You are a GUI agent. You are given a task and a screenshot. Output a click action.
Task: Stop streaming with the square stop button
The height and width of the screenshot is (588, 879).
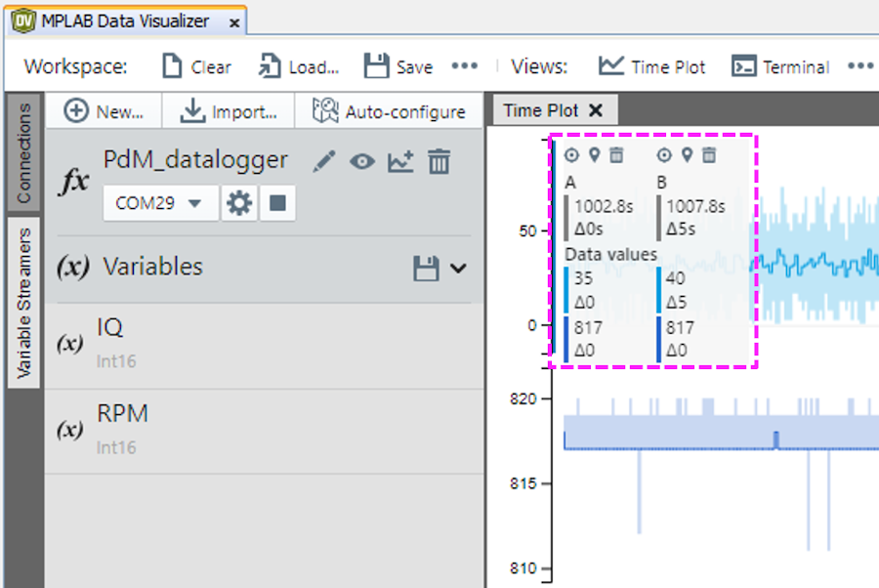tap(277, 203)
